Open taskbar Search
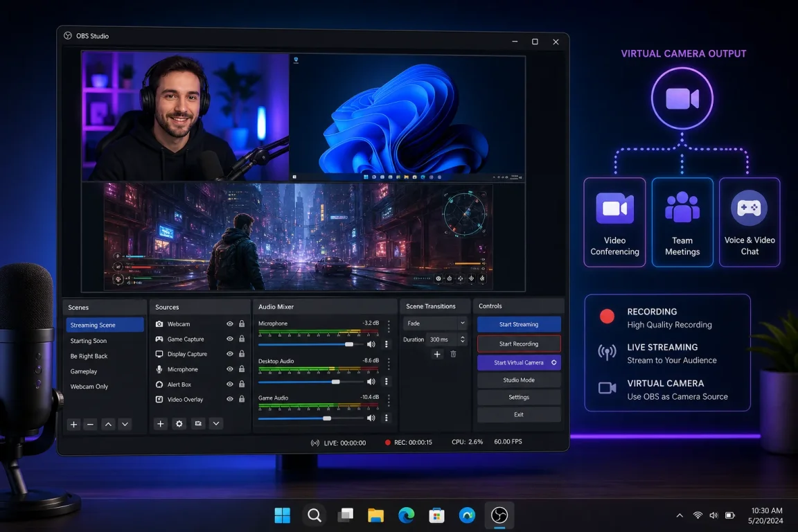This screenshot has height=532, width=798. click(314, 515)
